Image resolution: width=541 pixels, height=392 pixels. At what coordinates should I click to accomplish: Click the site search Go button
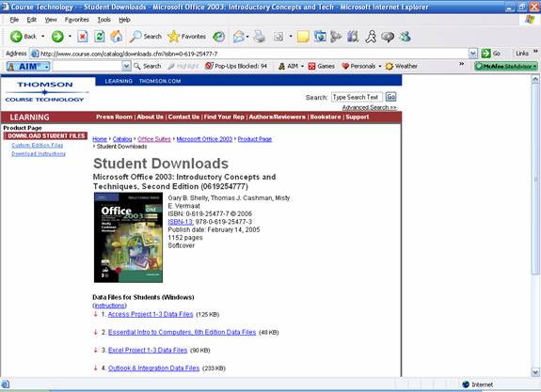point(390,97)
